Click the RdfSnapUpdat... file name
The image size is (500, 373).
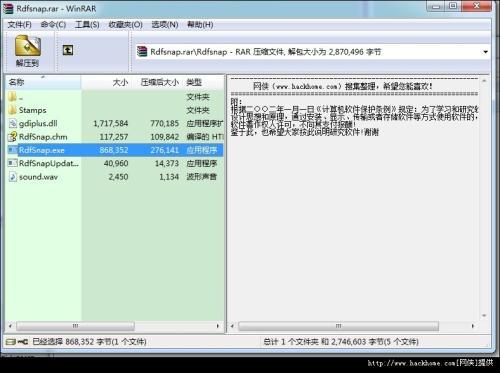49,163
